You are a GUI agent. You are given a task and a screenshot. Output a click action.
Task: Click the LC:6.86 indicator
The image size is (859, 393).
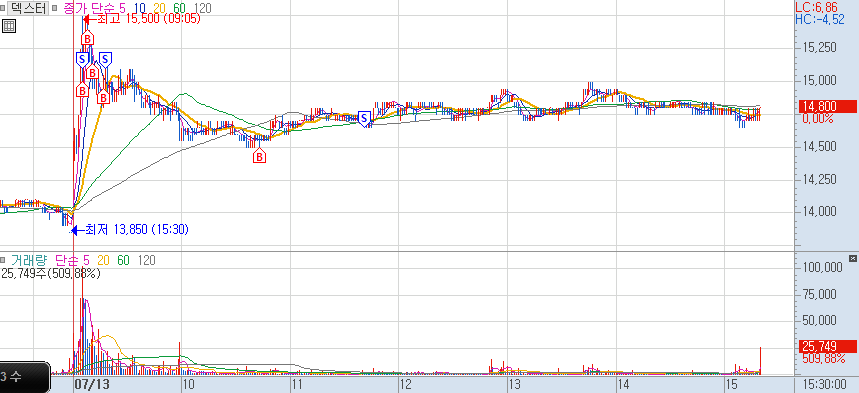click(816, 7)
